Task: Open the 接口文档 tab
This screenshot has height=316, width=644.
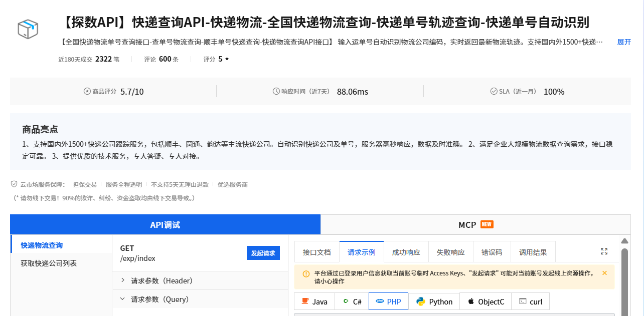Action: tap(316, 252)
